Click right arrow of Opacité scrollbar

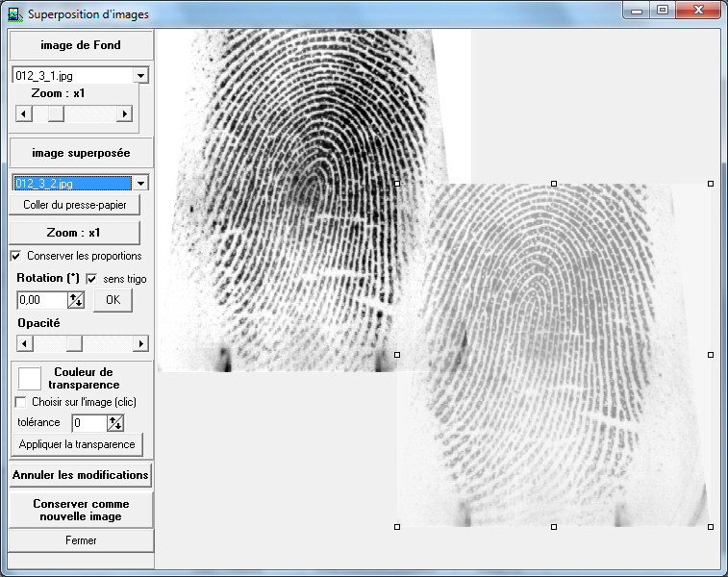click(x=140, y=343)
